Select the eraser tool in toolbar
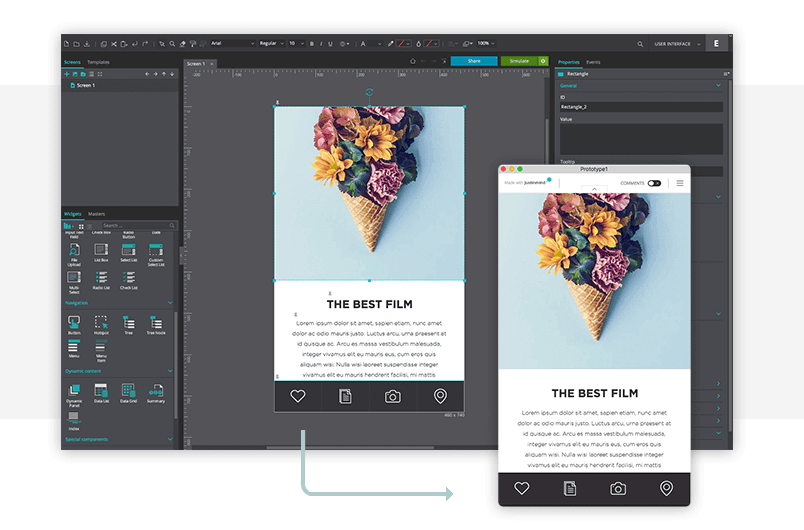 click(183, 44)
